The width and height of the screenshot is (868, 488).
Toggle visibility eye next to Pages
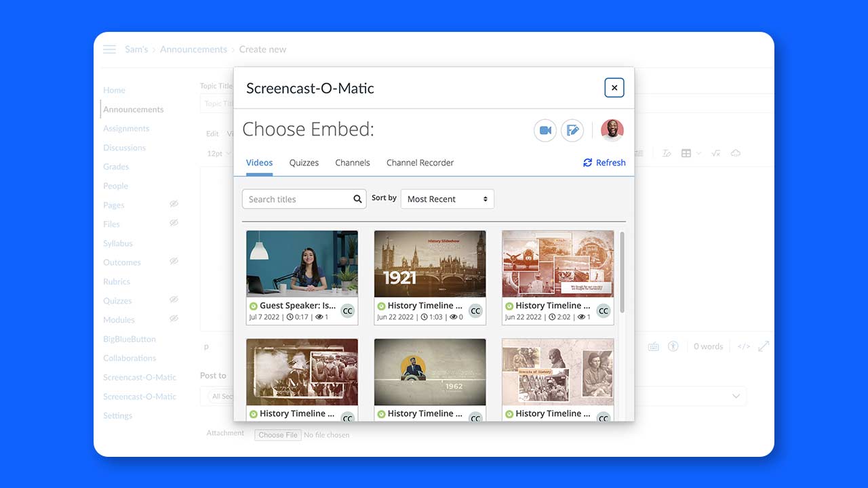[174, 203]
